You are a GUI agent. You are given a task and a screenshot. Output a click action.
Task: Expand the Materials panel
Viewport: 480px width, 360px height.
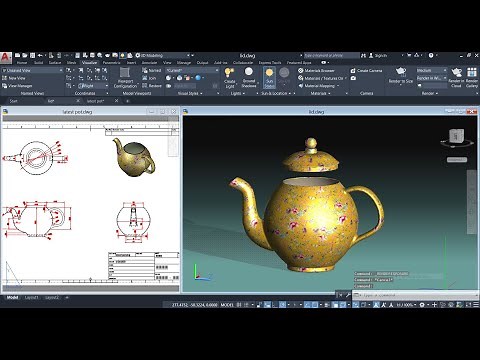(320, 93)
